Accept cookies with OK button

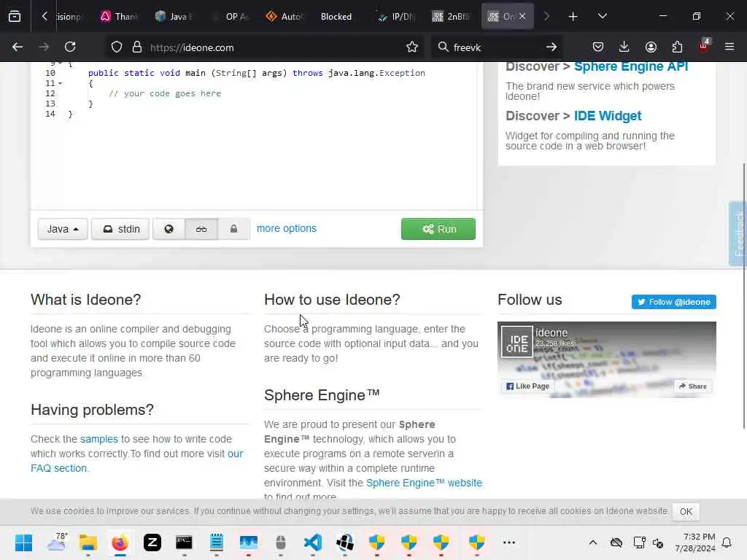686,511
